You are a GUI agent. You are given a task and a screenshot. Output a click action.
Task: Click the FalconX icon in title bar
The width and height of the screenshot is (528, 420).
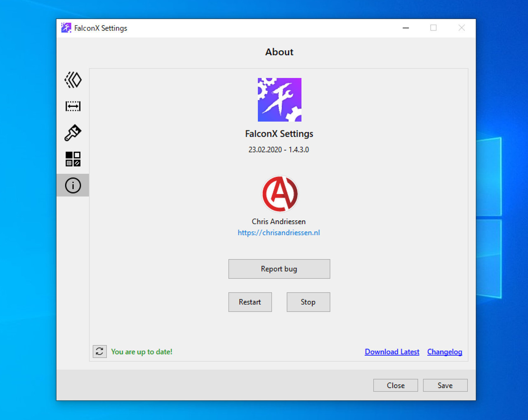click(x=66, y=28)
